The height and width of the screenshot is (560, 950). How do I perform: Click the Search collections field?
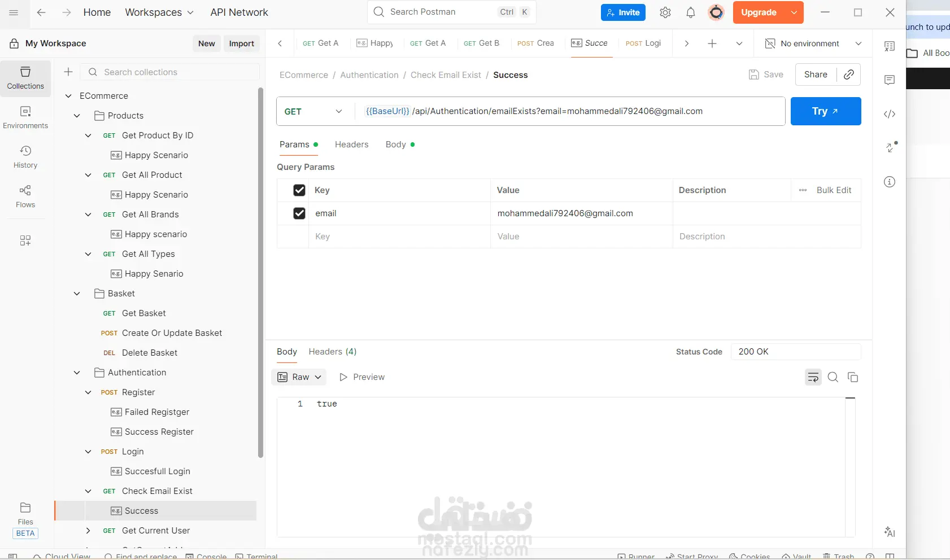(x=171, y=72)
